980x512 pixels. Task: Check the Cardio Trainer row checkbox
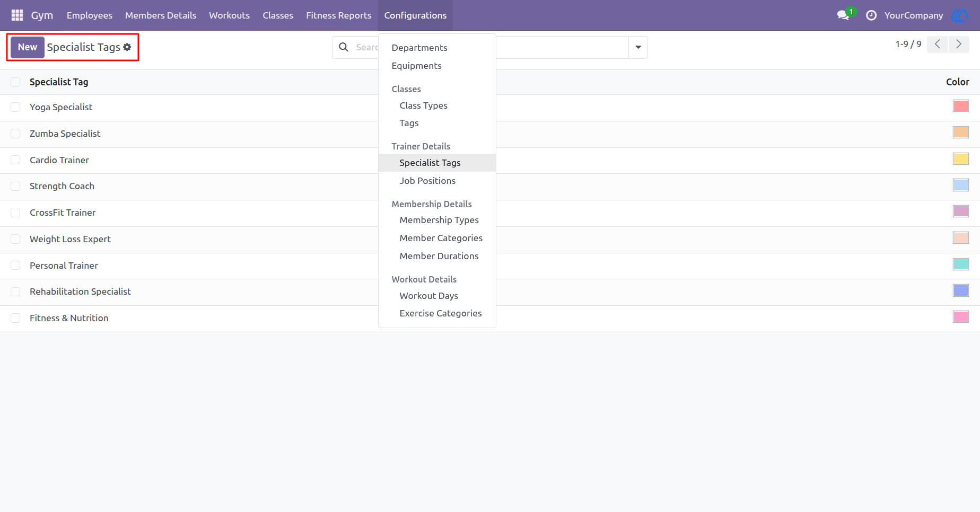(x=15, y=160)
